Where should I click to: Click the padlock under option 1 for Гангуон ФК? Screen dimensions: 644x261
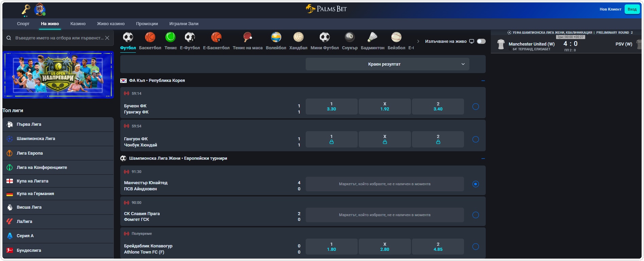click(332, 142)
